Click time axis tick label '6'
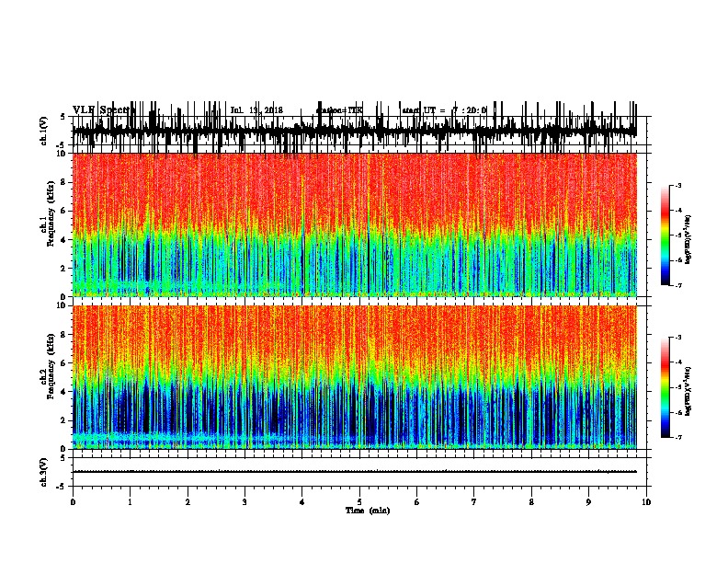 tap(417, 502)
